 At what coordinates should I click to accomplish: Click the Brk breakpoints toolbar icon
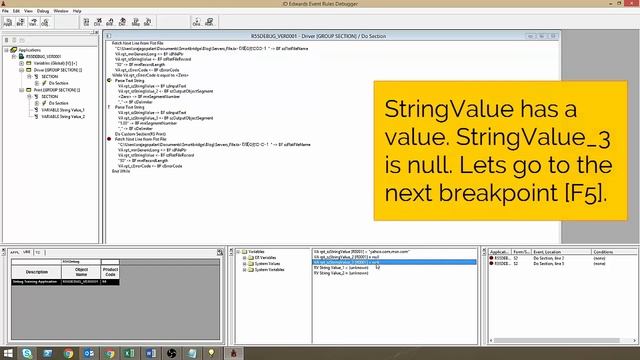click(x=20, y=22)
